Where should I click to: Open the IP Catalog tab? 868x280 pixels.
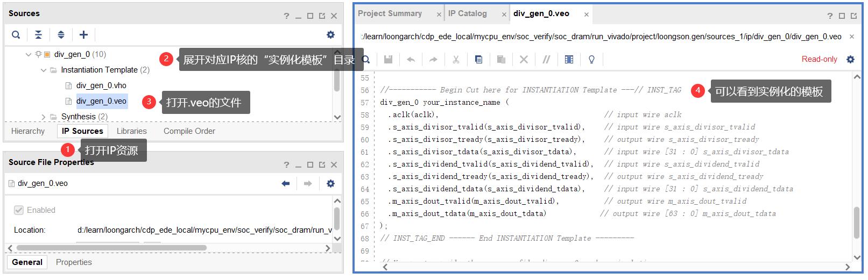(x=467, y=14)
